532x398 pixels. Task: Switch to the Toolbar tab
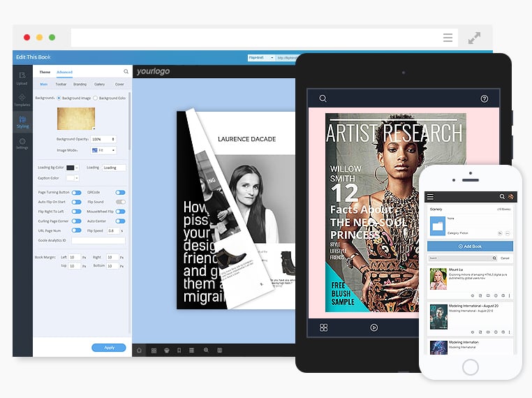[x=61, y=84]
